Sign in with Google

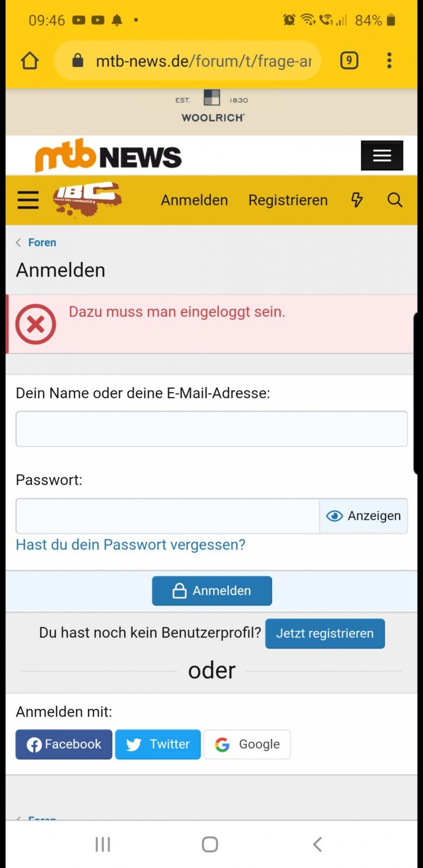(x=247, y=744)
